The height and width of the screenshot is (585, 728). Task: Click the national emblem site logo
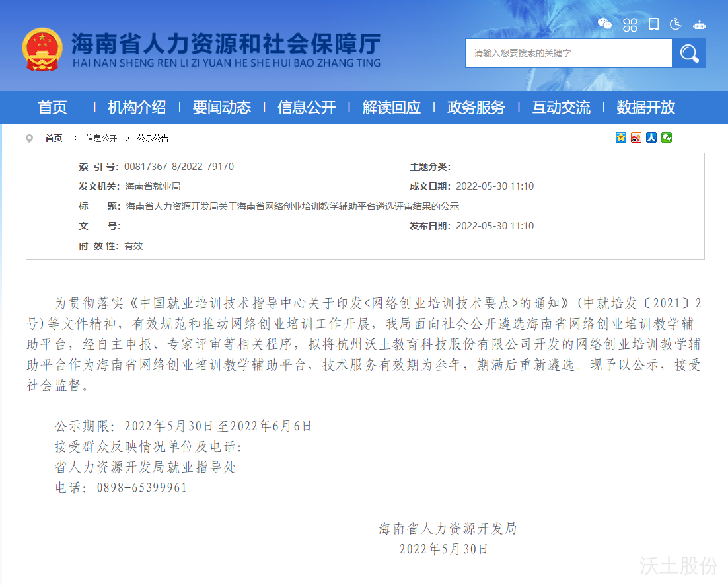42,50
